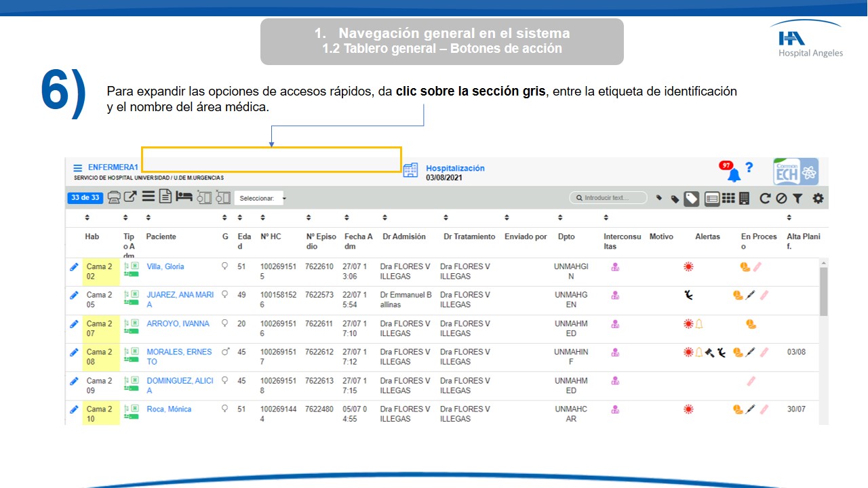
Task: Click the sort arrows above Paciente column
Action: click(x=149, y=218)
